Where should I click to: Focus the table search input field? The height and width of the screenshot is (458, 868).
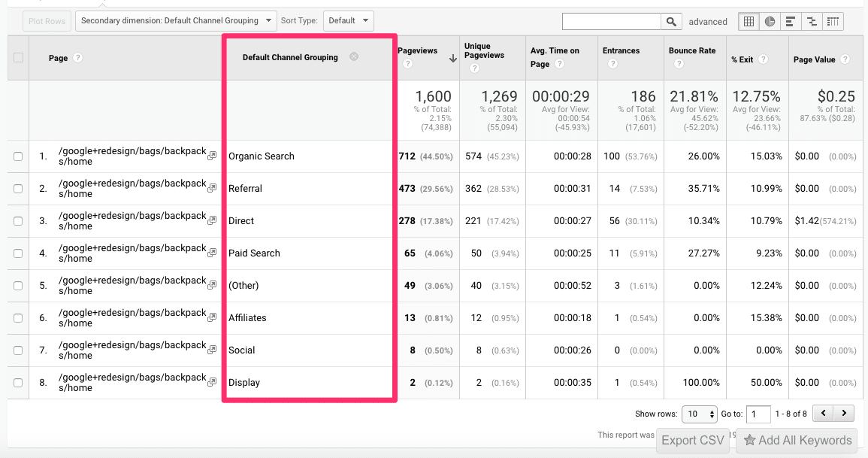(x=612, y=22)
